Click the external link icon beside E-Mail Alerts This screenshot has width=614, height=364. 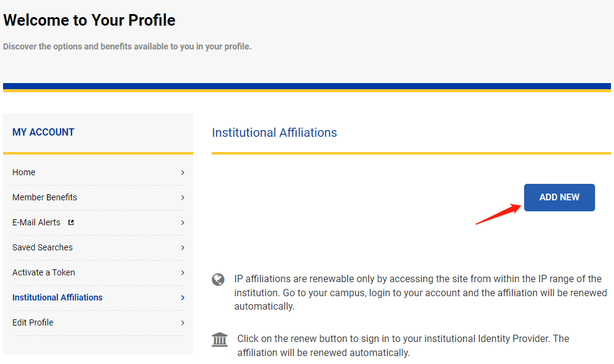(x=71, y=222)
